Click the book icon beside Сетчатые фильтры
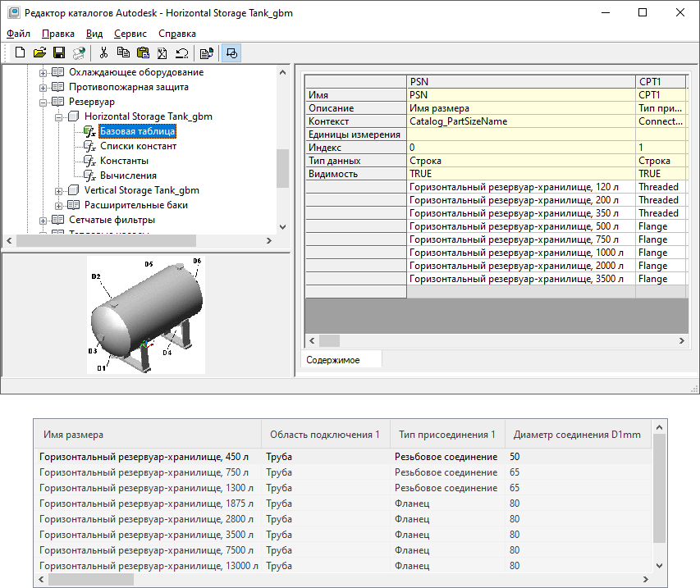Screen dimensions: 700x588 (58, 220)
